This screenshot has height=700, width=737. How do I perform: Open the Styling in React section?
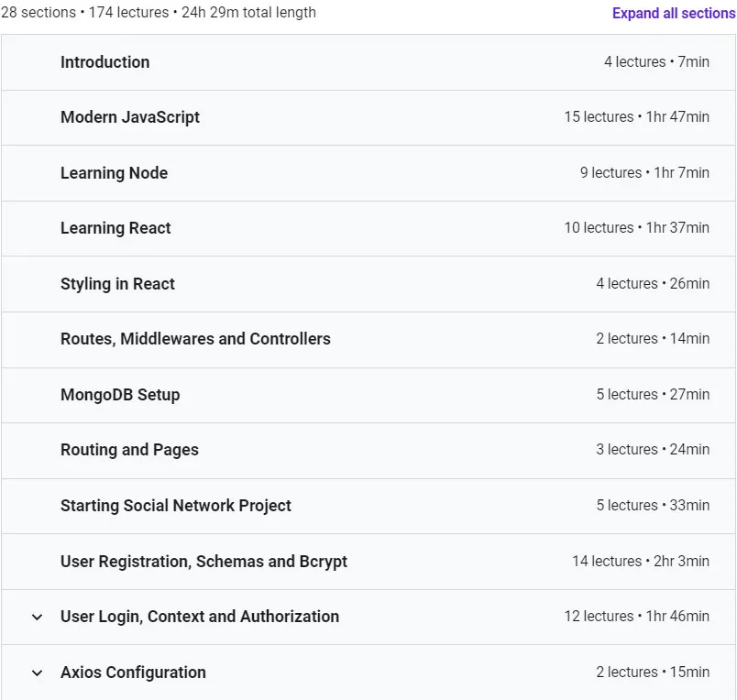click(368, 284)
